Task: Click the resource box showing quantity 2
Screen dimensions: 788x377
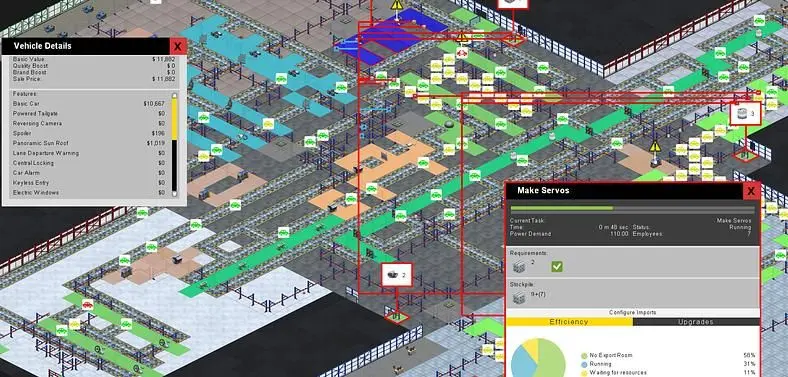Action: pyautogui.click(x=397, y=275)
